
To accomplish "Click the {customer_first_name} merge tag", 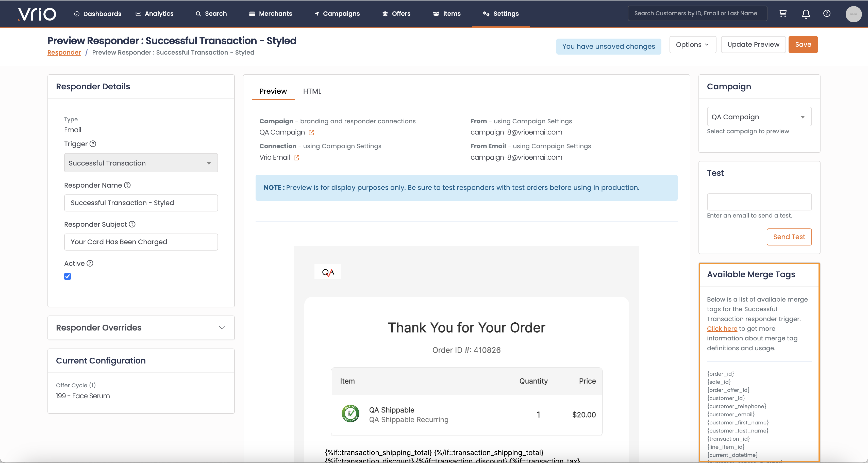I will 738,423.
